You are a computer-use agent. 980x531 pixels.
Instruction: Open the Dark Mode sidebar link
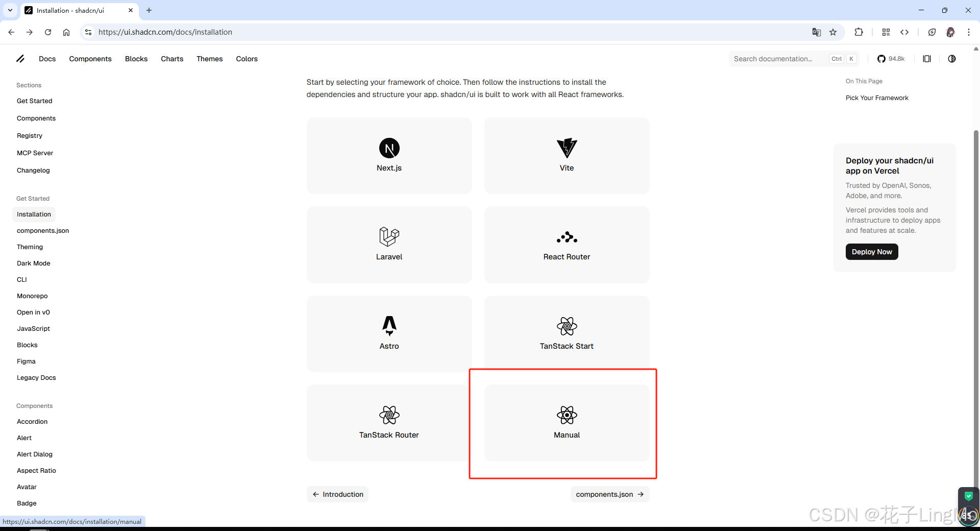click(x=34, y=263)
